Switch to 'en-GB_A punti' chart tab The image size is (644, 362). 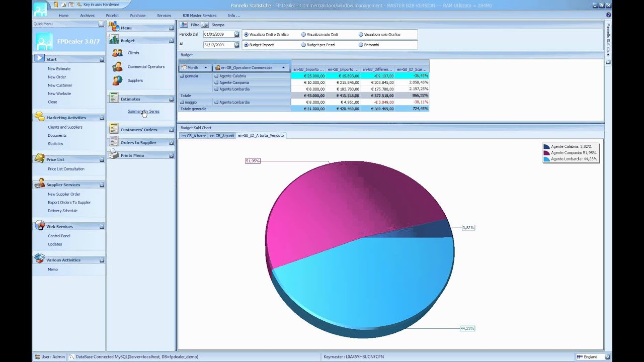point(222,136)
